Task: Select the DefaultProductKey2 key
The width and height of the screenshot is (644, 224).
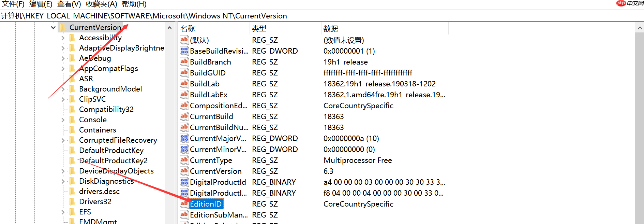Action: point(113,160)
